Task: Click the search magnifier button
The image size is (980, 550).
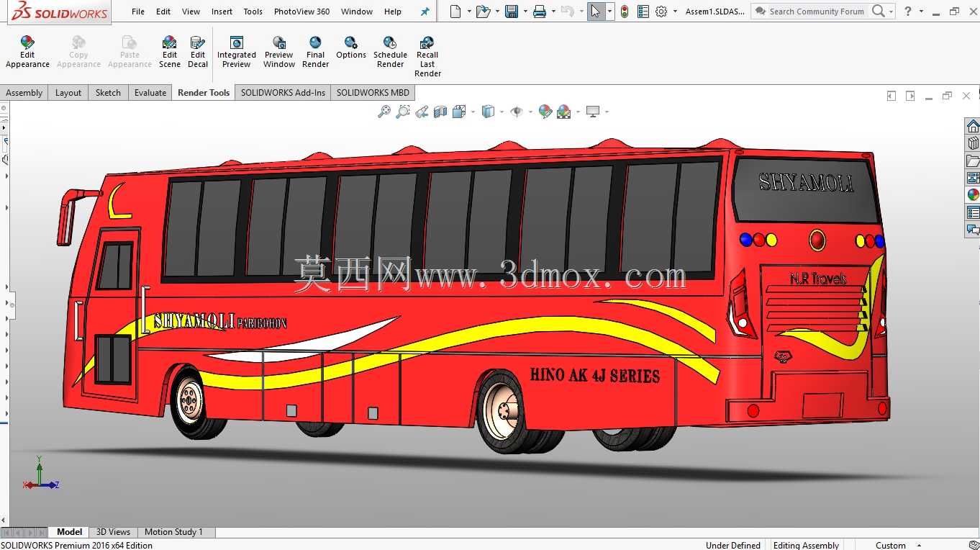Action: pos(878,12)
